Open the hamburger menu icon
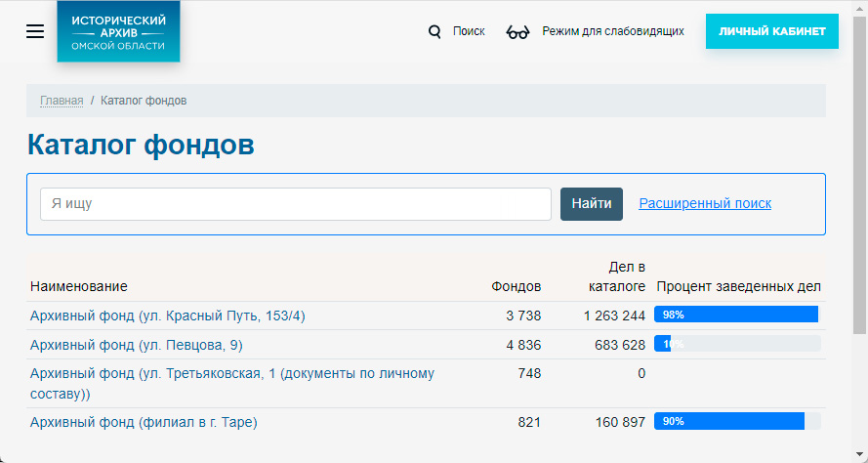The width and height of the screenshot is (868, 463). [35, 31]
